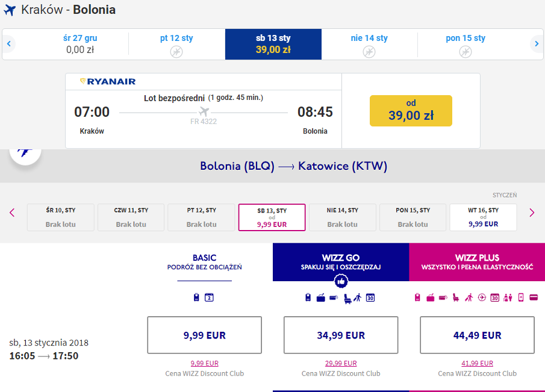Screen dimensions: 545x392
Task: Click the thumbs-up recommended badge under WIZZ GO
Action: point(341,281)
